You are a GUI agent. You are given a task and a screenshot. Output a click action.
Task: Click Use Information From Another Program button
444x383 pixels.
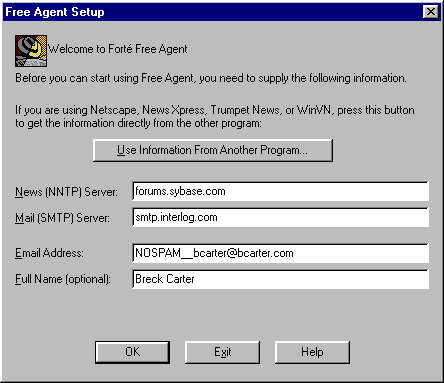click(x=213, y=150)
